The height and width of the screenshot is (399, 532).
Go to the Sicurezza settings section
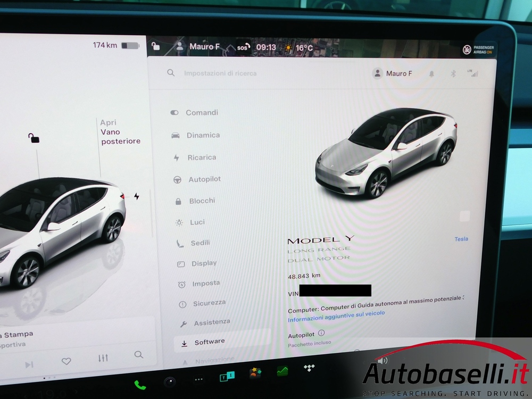202,303
